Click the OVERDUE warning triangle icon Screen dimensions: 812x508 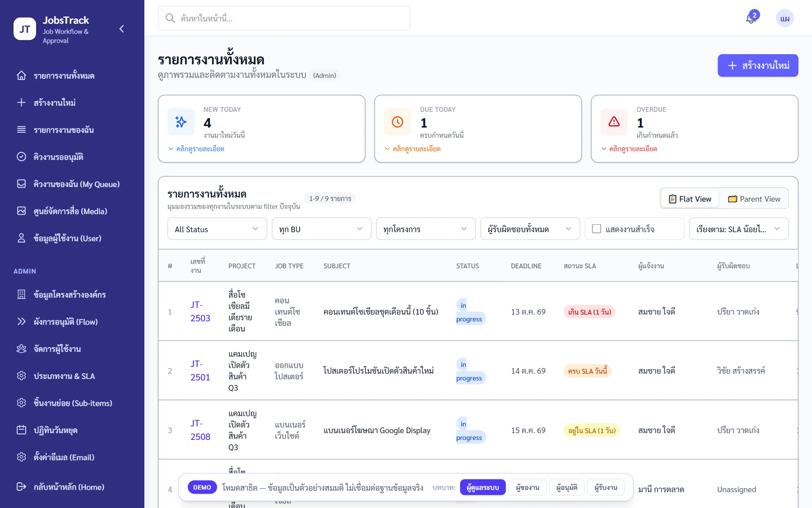[614, 122]
